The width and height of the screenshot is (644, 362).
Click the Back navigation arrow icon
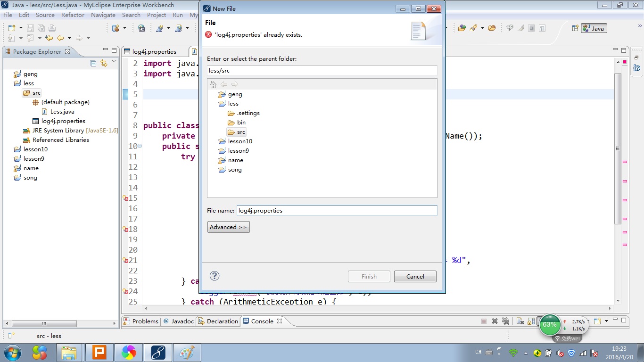[60, 38]
